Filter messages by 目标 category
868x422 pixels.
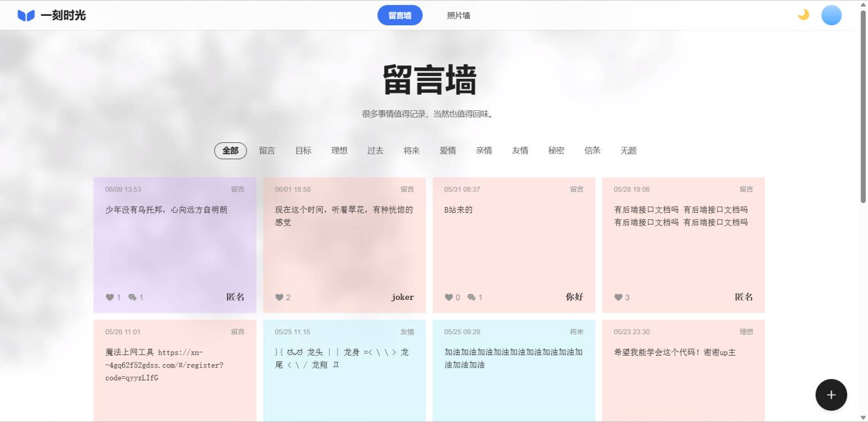[303, 151]
